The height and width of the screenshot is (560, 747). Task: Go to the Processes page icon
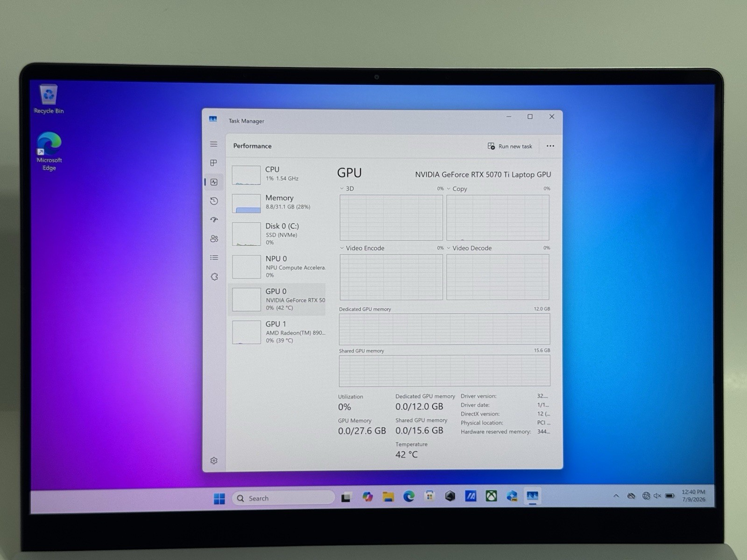click(214, 163)
